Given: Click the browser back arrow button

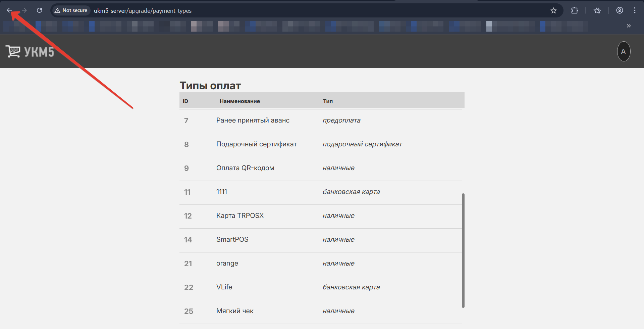Looking at the screenshot, I should point(9,10).
